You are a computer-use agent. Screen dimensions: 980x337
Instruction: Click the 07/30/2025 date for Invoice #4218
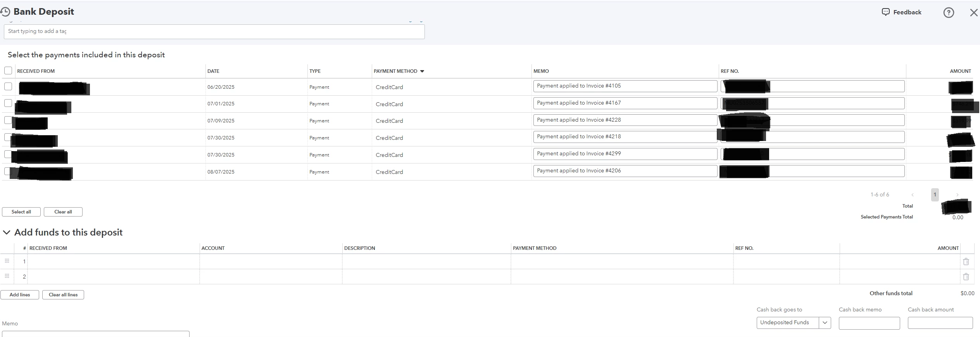pos(221,138)
